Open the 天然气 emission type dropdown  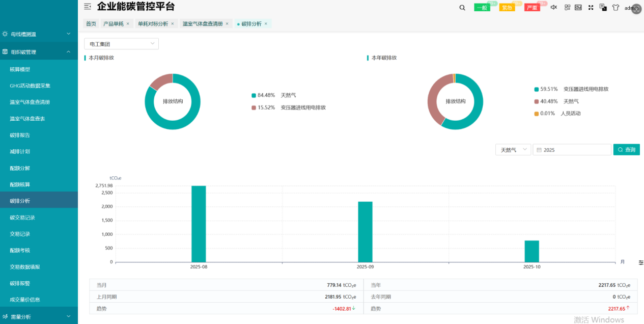tap(513, 150)
